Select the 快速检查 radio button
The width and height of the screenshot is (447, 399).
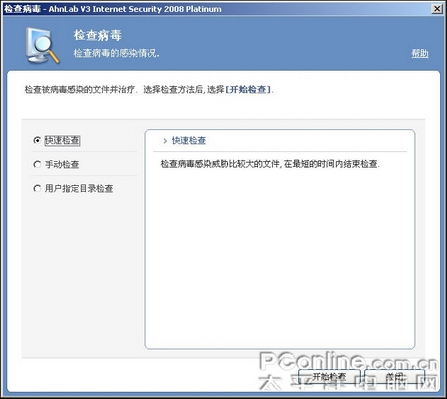[x=37, y=140]
